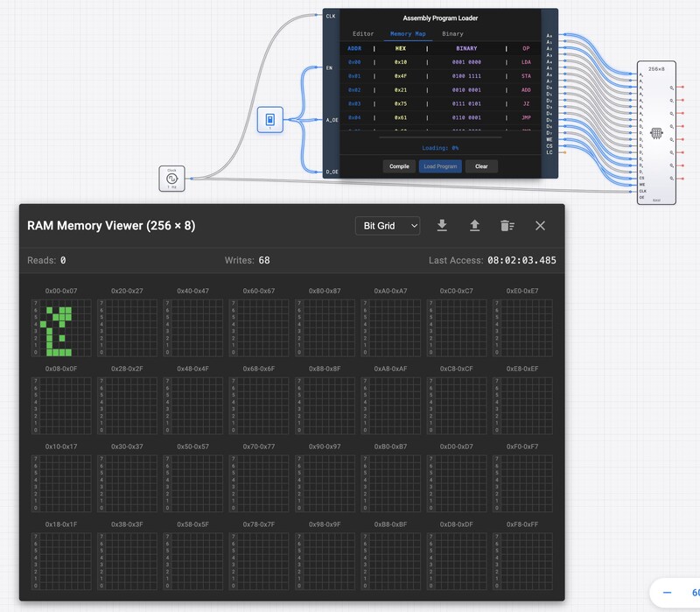Select the Clock 1 Hz component
Screen dimensions: 700x612
point(172,179)
